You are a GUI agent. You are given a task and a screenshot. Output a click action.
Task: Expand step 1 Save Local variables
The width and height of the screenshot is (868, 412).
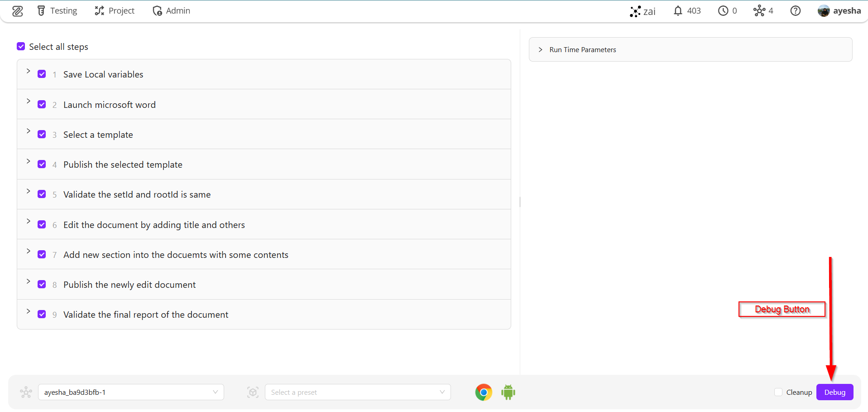[28, 71]
